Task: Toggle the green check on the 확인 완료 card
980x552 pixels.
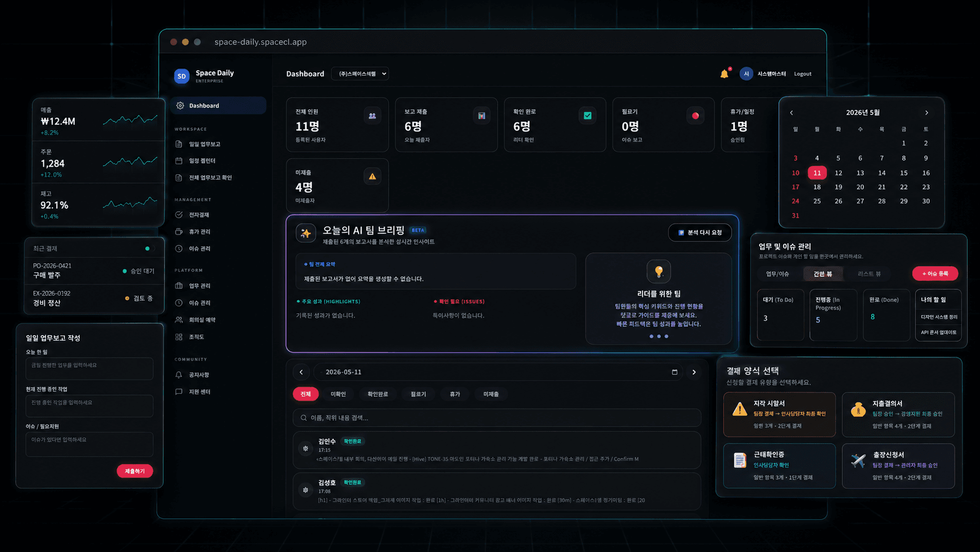Action: (587, 116)
